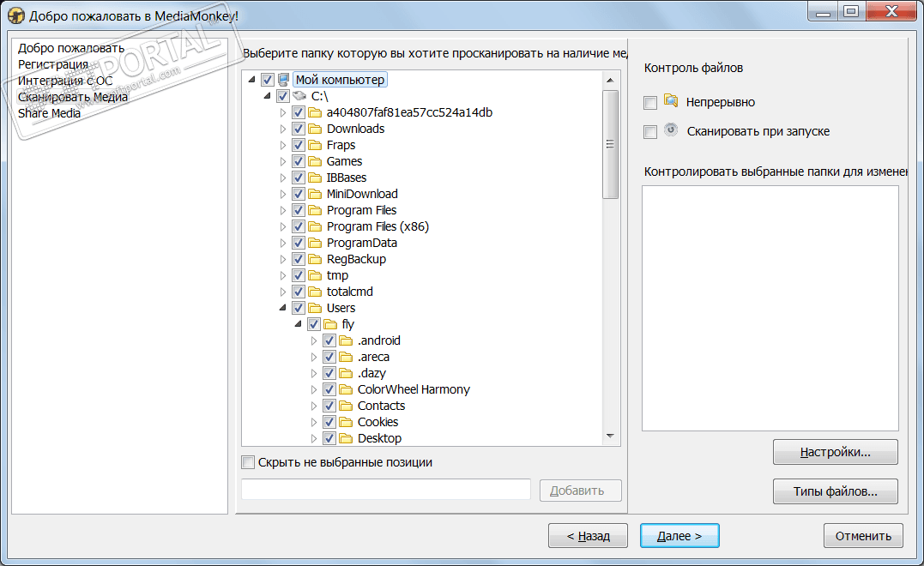Collapse the C:\ drive node
This screenshot has height=566, width=924.
(x=267, y=95)
